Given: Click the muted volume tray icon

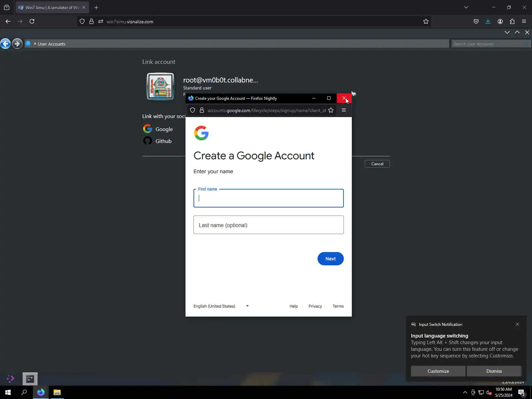Looking at the screenshot, I should 489,393.
